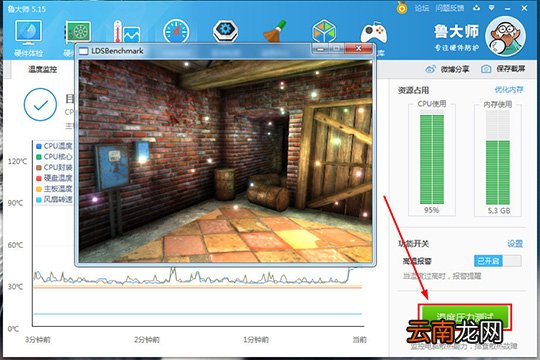Toggle the 主板温度 legend checkbox
Screen dimensions: 540x360
coord(39,189)
